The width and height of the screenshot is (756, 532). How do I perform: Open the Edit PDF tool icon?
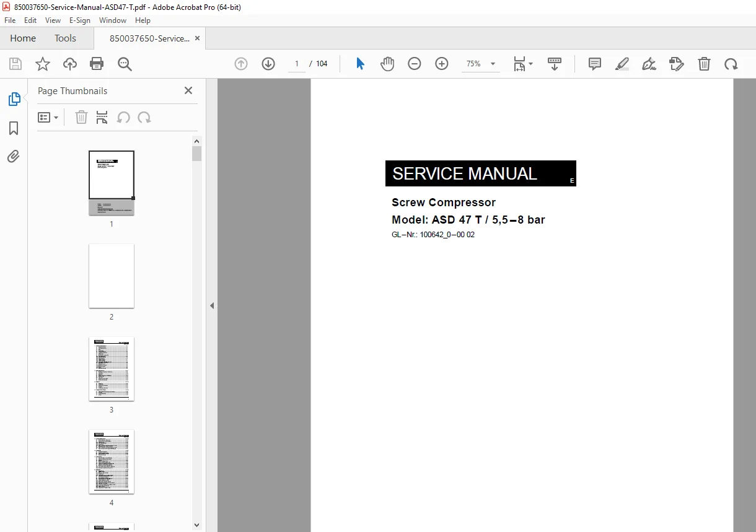pyautogui.click(x=677, y=64)
